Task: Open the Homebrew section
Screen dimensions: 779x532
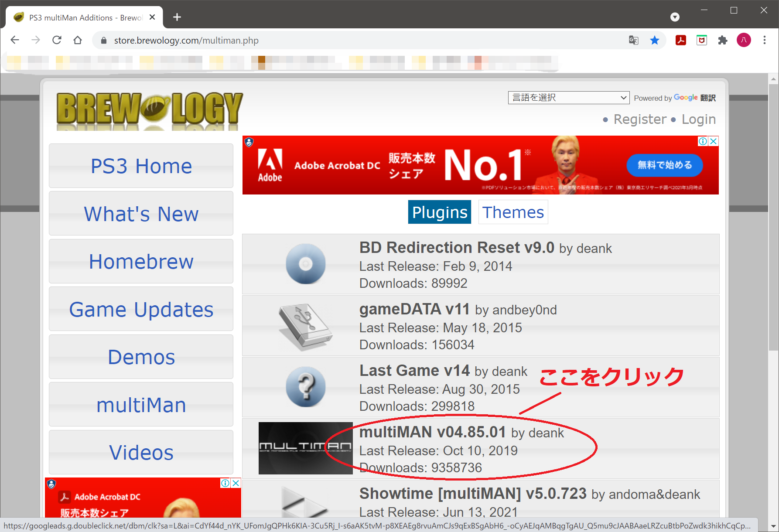Action: tap(141, 261)
